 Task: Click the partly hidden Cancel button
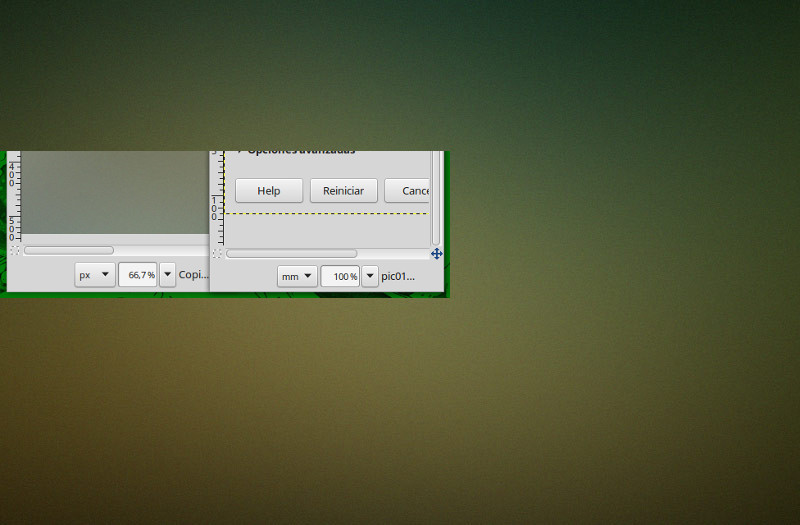coord(407,191)
